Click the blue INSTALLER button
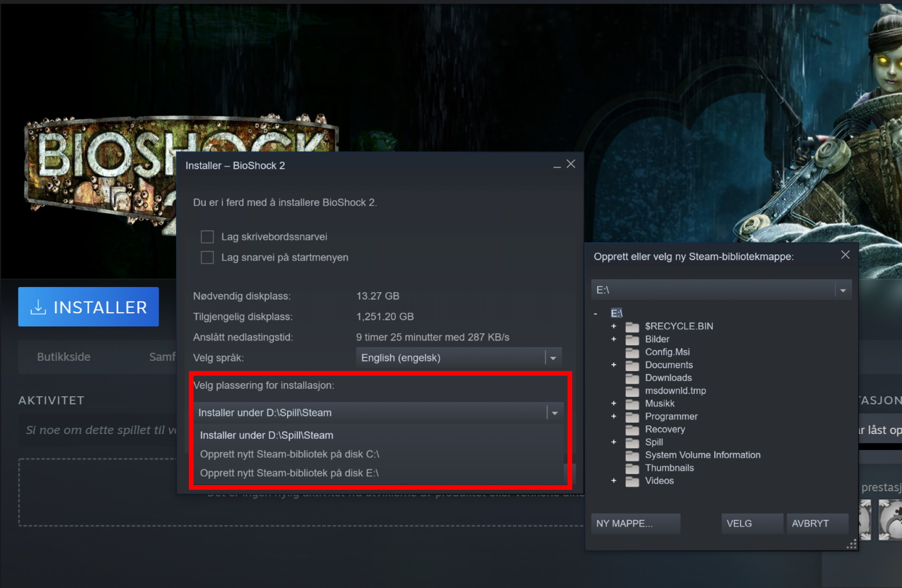The width and height of the screenshot is (902, 588). 88,307
